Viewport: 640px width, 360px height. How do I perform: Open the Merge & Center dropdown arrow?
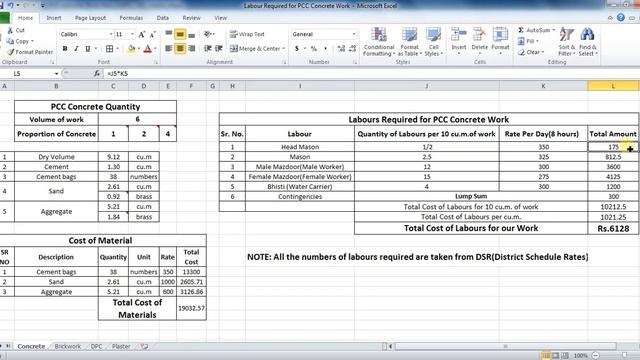tap(284, 49)
